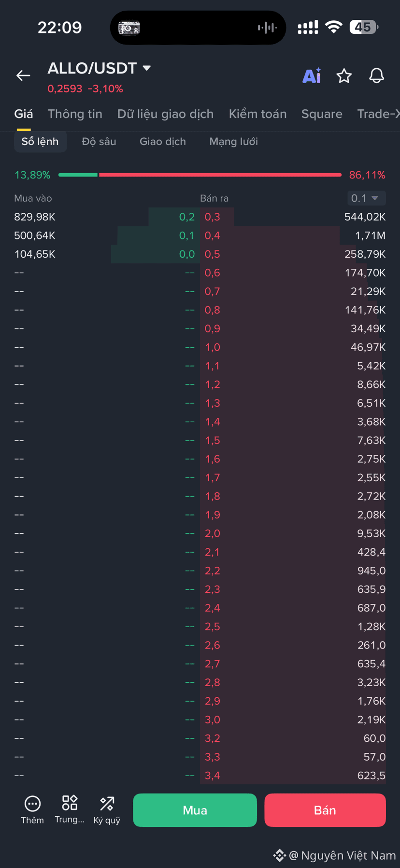Tap the green Mua buy button
Image resolution: width=400 pixels, height=868 pixels.
click(195, 810)
